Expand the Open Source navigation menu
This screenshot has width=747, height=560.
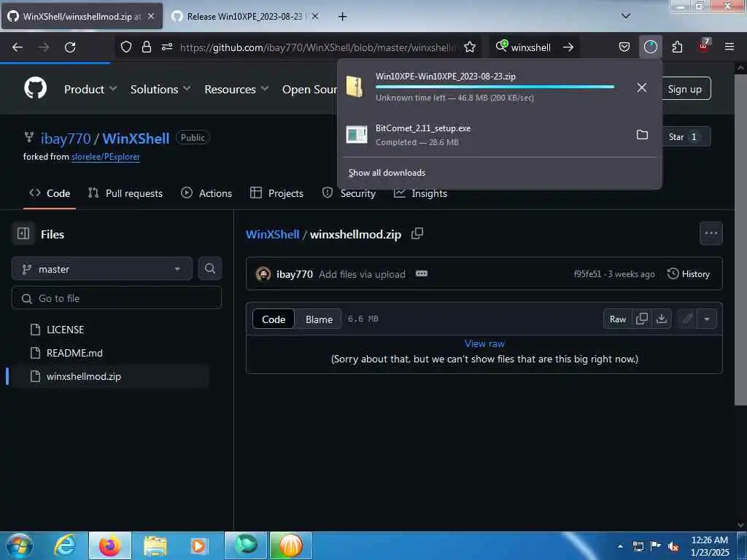coord(309,89)
